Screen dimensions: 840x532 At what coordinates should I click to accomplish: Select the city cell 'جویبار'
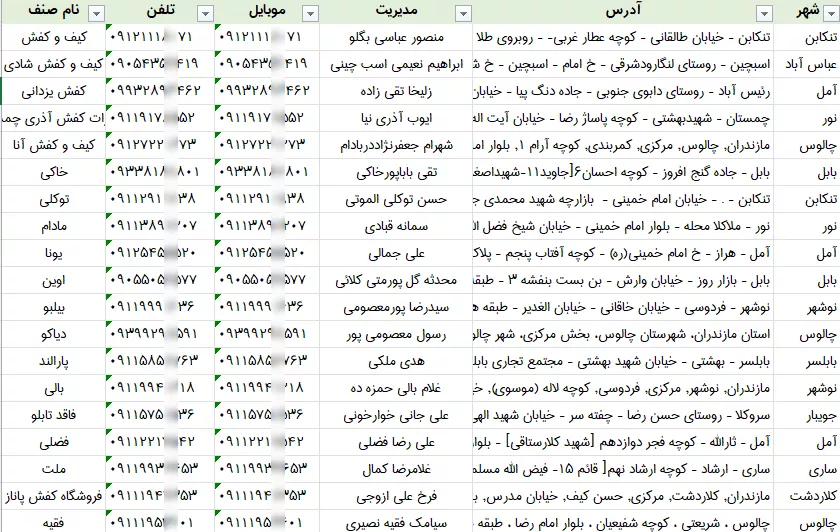[x=807, y=416]
